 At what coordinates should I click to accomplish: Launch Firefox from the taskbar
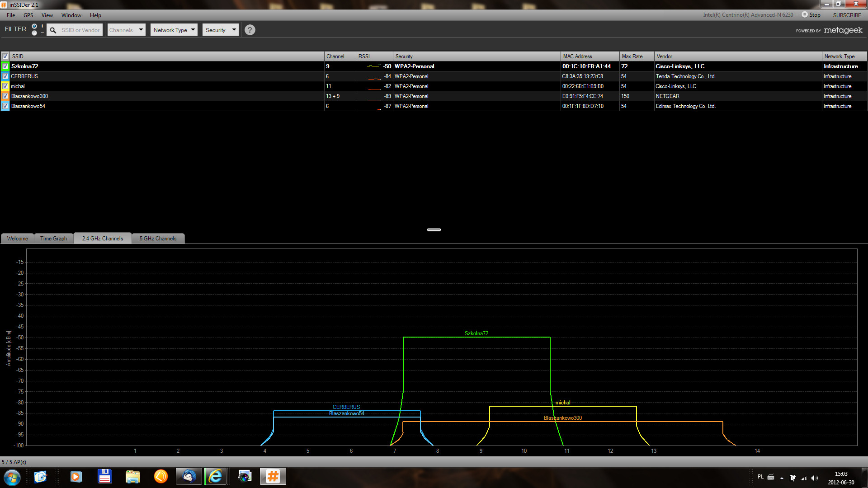160,476
